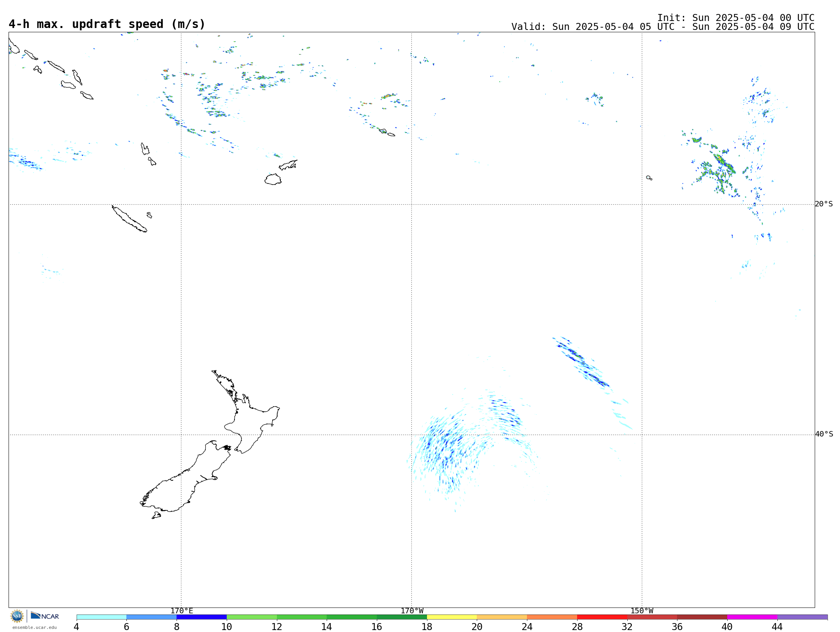Screen dimensions: 840x632
Task: Click the 40°S latitude label
Action: (824, 434)
